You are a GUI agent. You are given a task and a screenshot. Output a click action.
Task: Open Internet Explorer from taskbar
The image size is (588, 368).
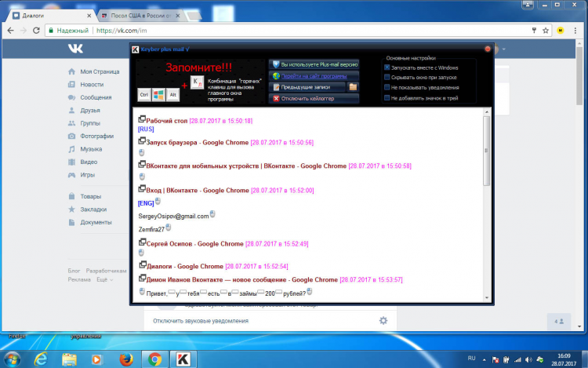coord(41,359)
